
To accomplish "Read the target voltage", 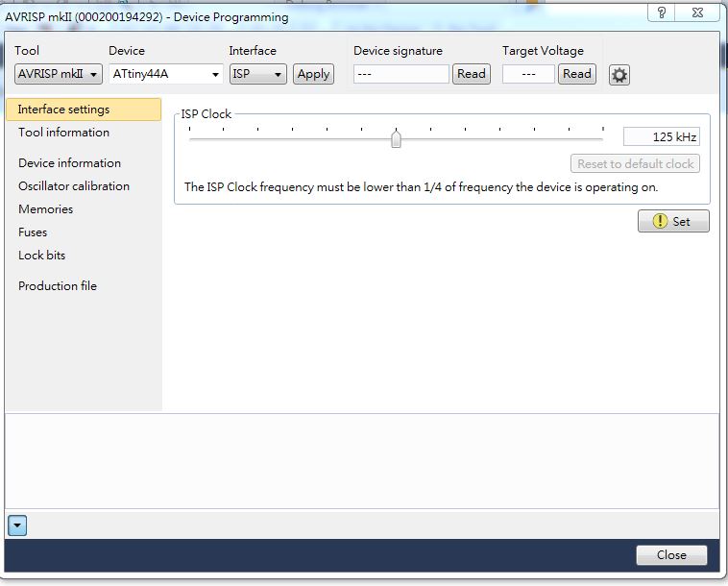I will pyautogui.click(x=576, y=74).
